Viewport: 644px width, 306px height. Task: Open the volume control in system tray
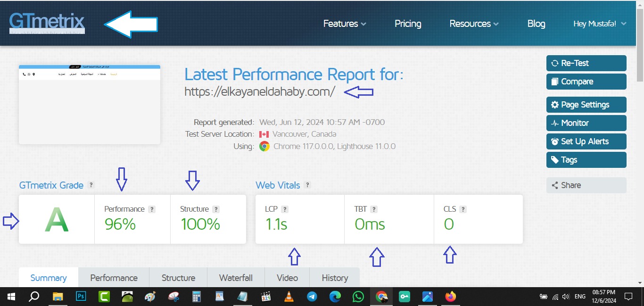[x=566, y=297]
